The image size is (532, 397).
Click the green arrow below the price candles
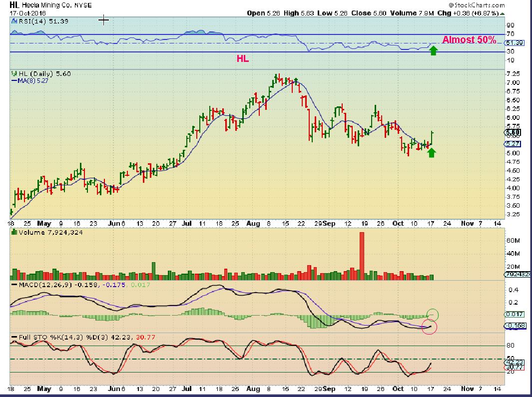432,152
